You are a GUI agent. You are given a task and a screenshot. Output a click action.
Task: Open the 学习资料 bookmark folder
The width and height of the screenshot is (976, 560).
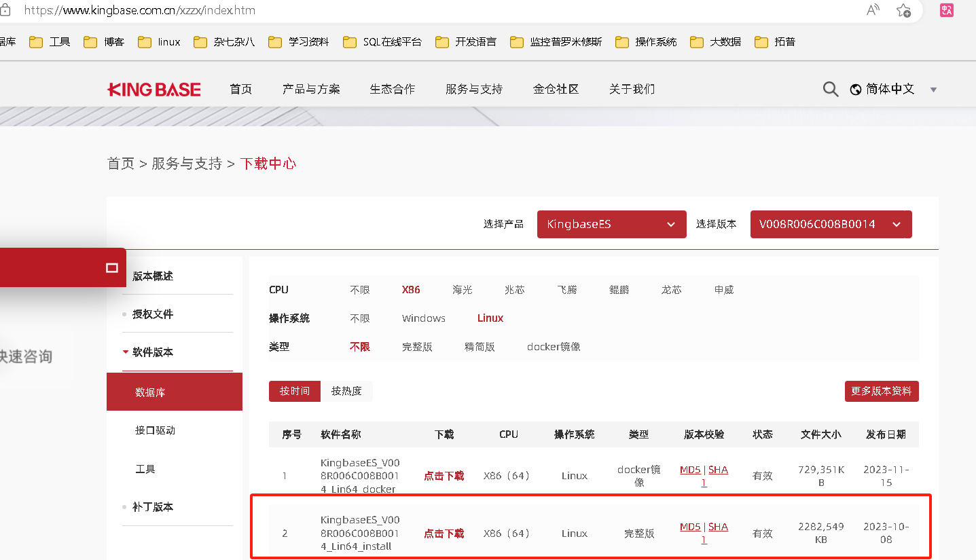[299, 42]
